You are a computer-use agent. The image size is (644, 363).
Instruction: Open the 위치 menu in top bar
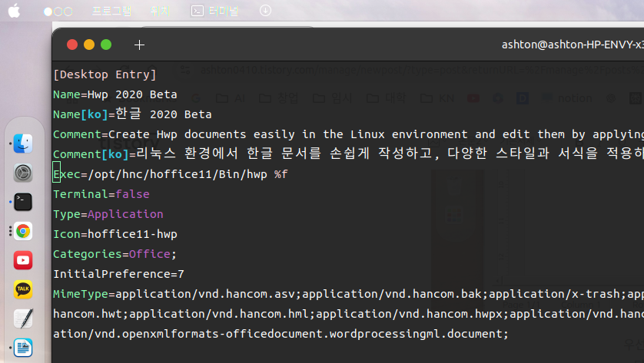click(x=160, y=11)
